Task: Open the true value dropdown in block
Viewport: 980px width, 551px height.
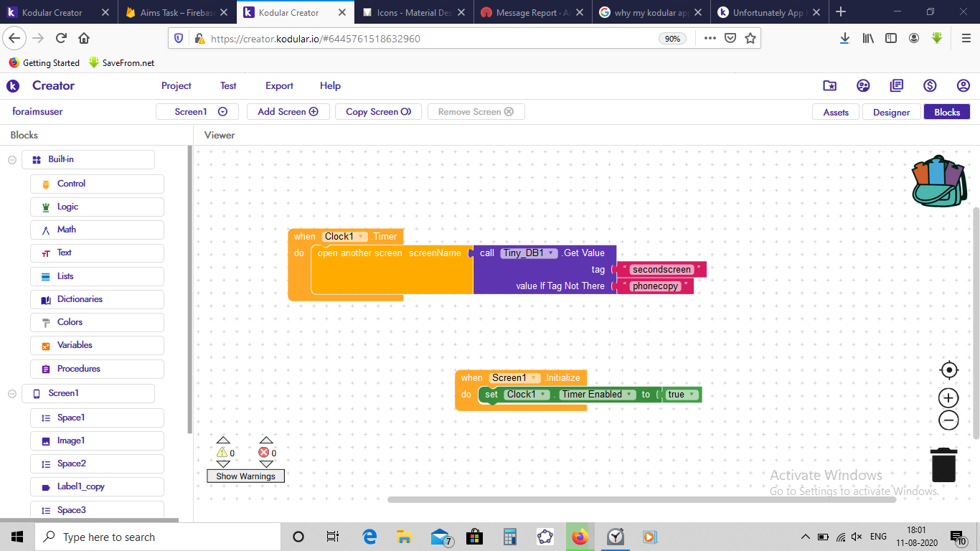Action: click(x=682, y=395)
